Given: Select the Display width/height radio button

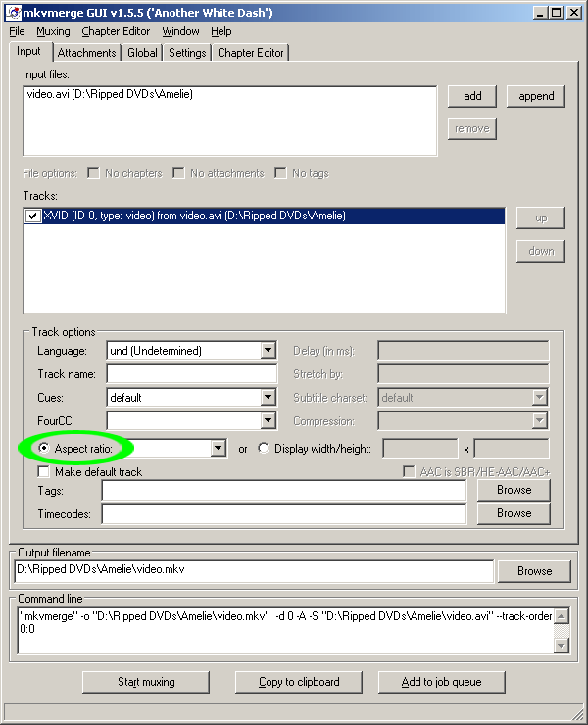Looking at the screenshot, I should (264, 448).
